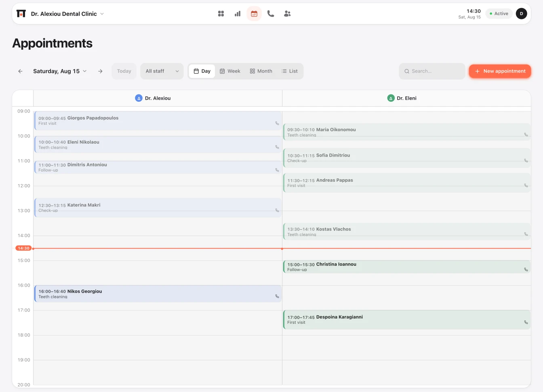
Task: Open the statistics bar chart icon
Action: 238,14
